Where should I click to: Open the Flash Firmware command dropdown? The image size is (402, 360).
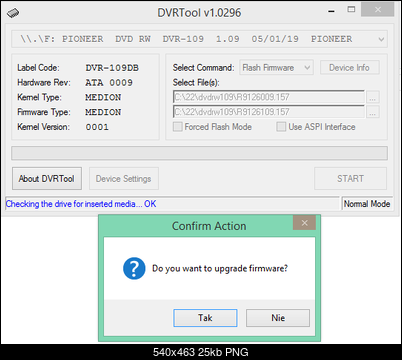click(276, 68)
